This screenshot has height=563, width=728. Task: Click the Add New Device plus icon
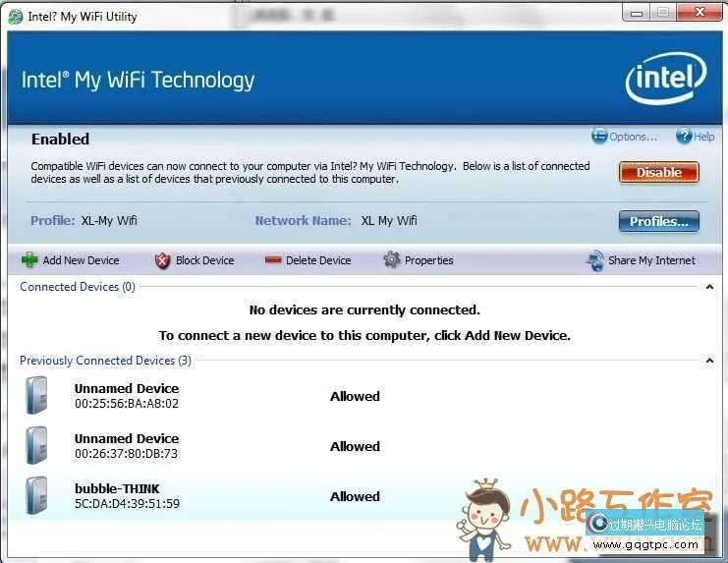[29, 260]
